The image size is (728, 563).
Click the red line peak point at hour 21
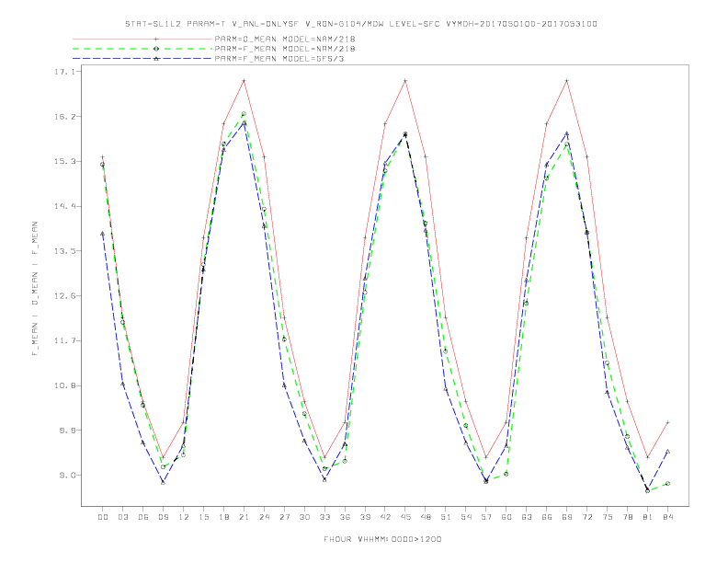click(244, 81)
